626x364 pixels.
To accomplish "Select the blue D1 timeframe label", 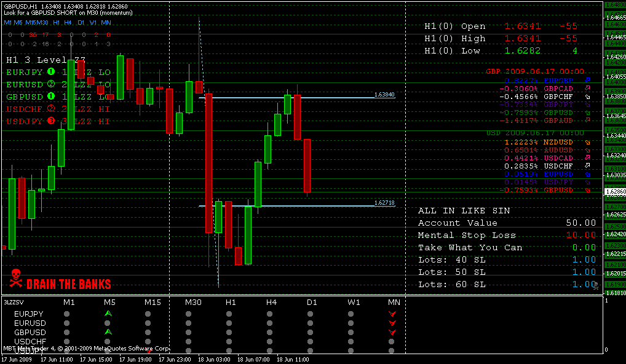I will 81,23.
